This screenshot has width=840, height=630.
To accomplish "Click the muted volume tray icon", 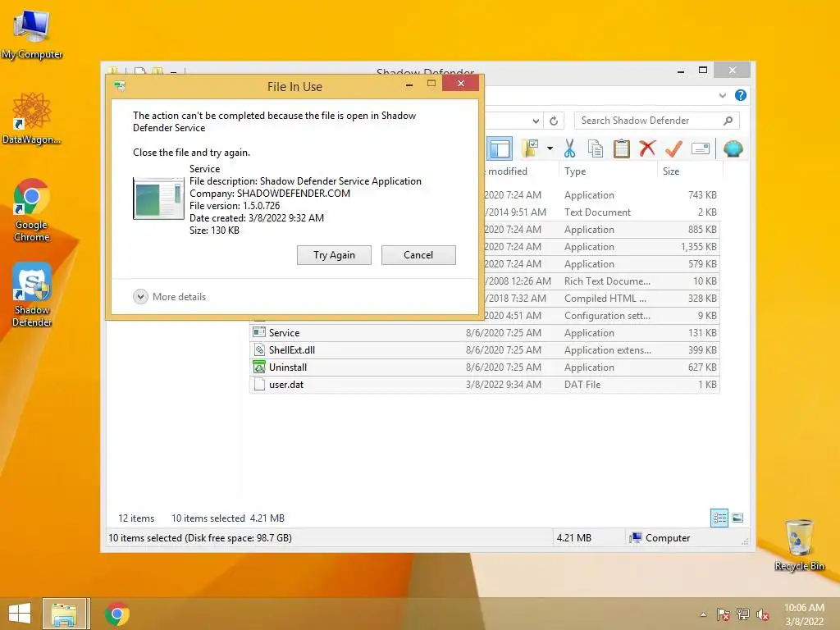I will pos(762,614).
